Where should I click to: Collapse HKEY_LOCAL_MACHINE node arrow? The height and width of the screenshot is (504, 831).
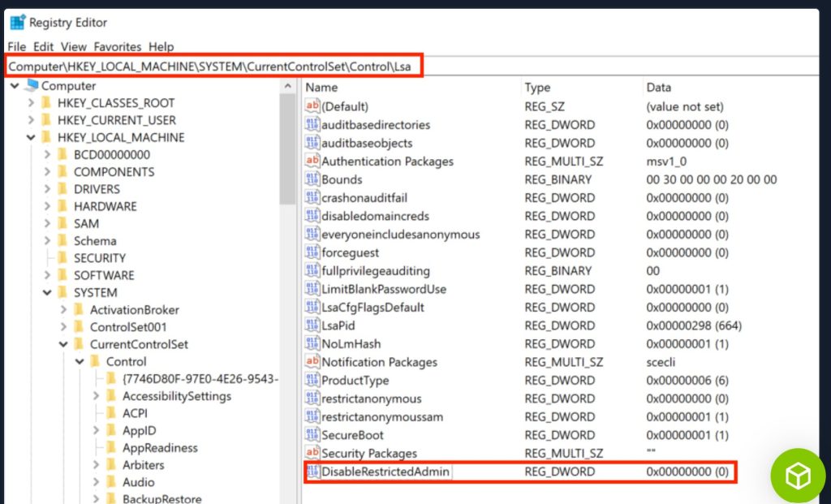(x=32, y=137)
